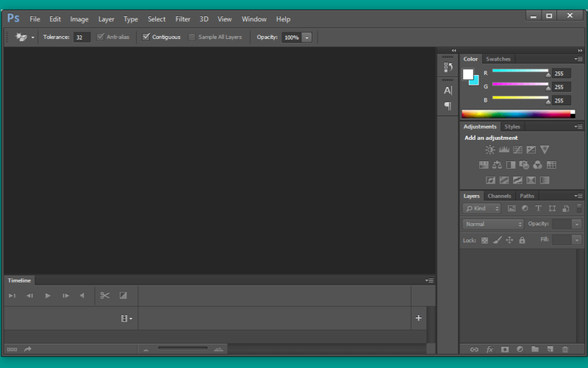
Task: Switch to the Swatches tab
Action: (498, 59)
